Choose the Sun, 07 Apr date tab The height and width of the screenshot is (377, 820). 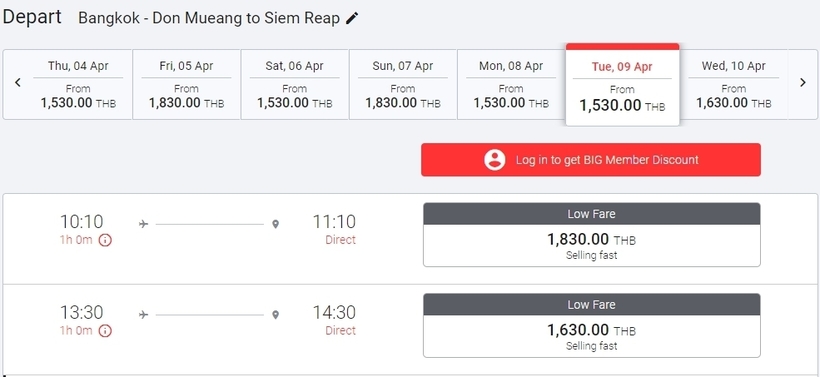403,85
